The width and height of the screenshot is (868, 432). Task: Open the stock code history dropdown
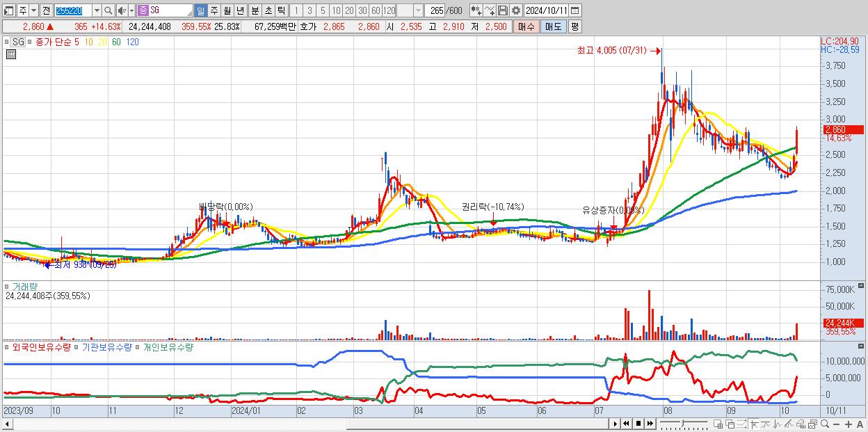(x=97, y=10)
